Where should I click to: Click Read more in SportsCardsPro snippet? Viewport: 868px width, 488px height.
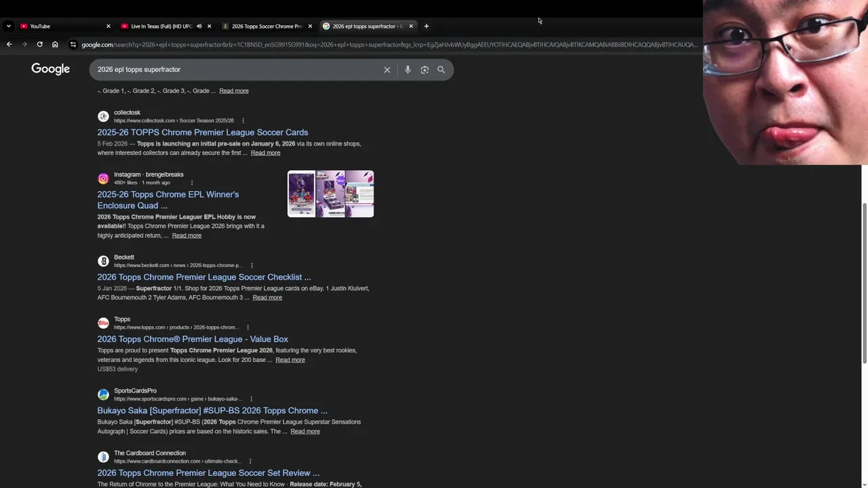tap(305, 431)
